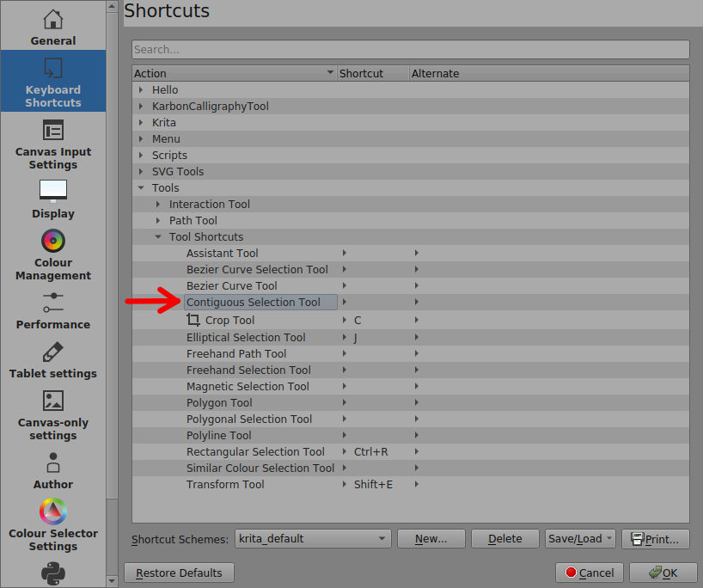Click the Shortcut column header
The image size is (703, 588).
coord(373,74)
